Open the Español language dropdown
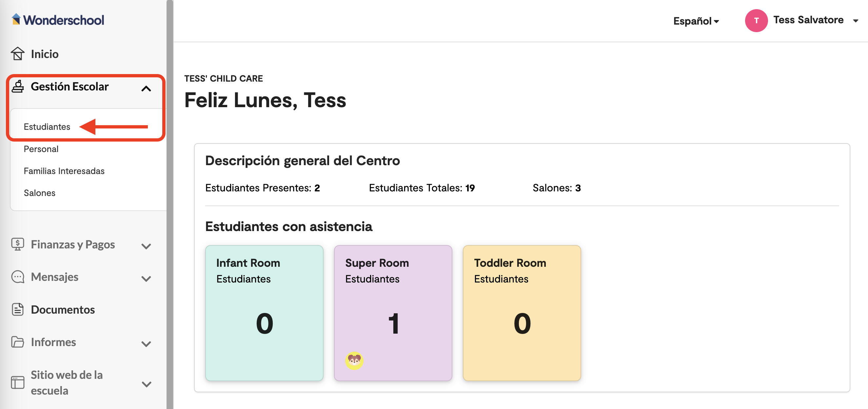Viewport: 868px width, 409px height. (696, 21)
